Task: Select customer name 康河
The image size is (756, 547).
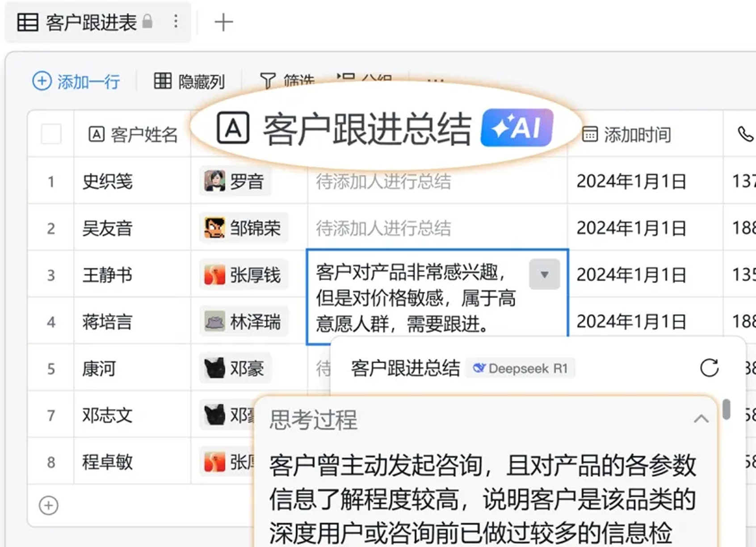Action: click(x=99, y=369)
